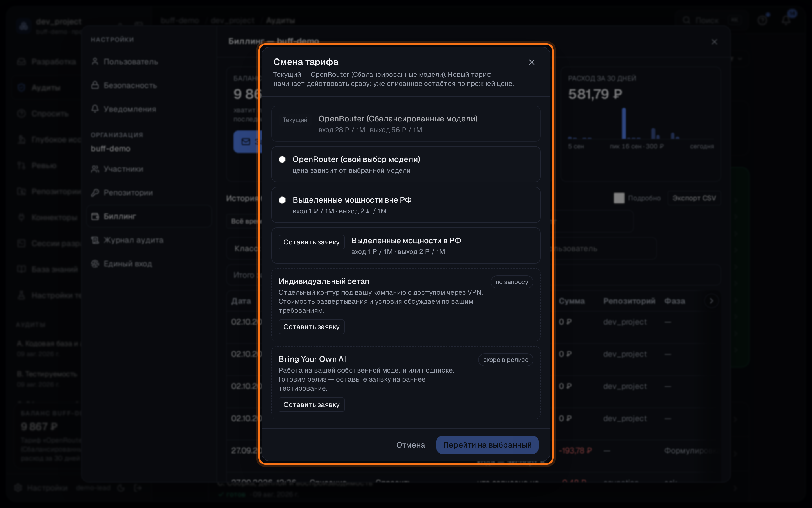The height and width of the screenshot is (508, 812).
Task: Open Единый вход icon in settings
Action: pos(95,264)
